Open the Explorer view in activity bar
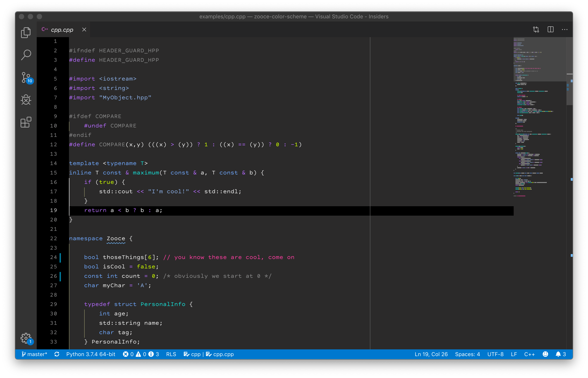 (x=26, y=32)
